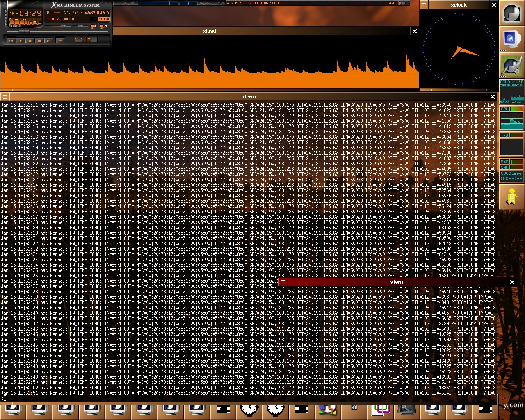Click log entry with ID=41812
The height and width of the screenshot is (420, 525).
(x=248, y=126)
